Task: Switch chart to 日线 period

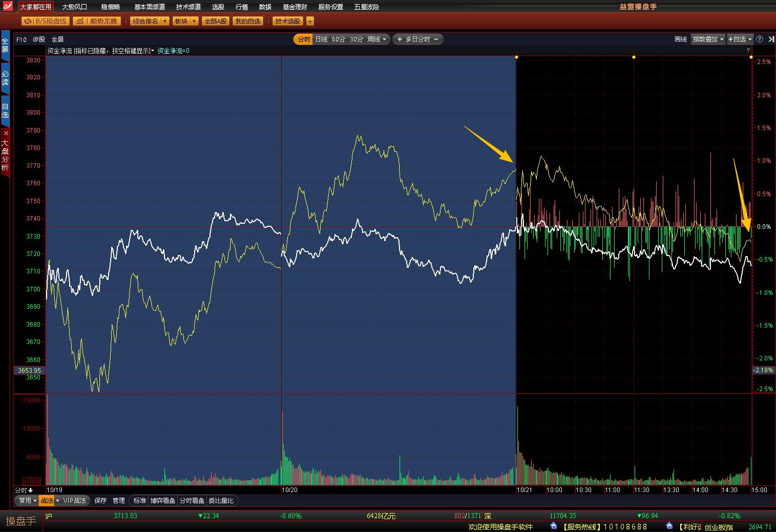Action: coord(321,39)
